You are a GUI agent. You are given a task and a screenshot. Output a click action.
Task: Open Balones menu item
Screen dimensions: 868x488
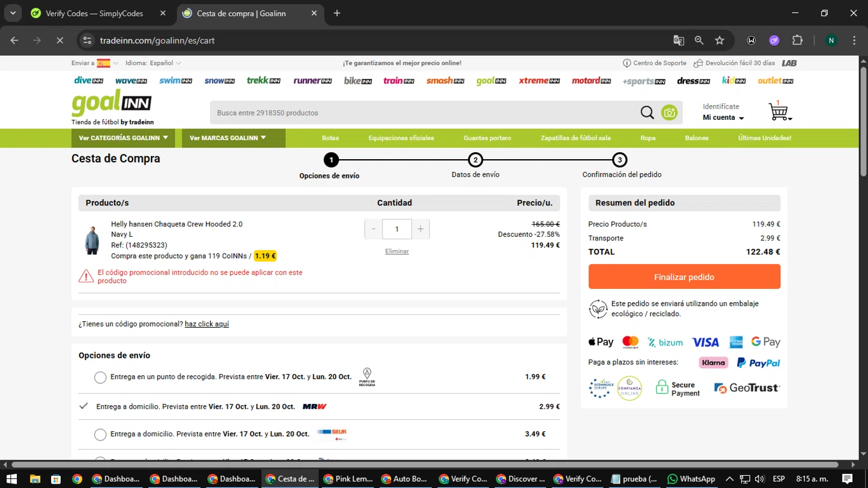point(697,138)
